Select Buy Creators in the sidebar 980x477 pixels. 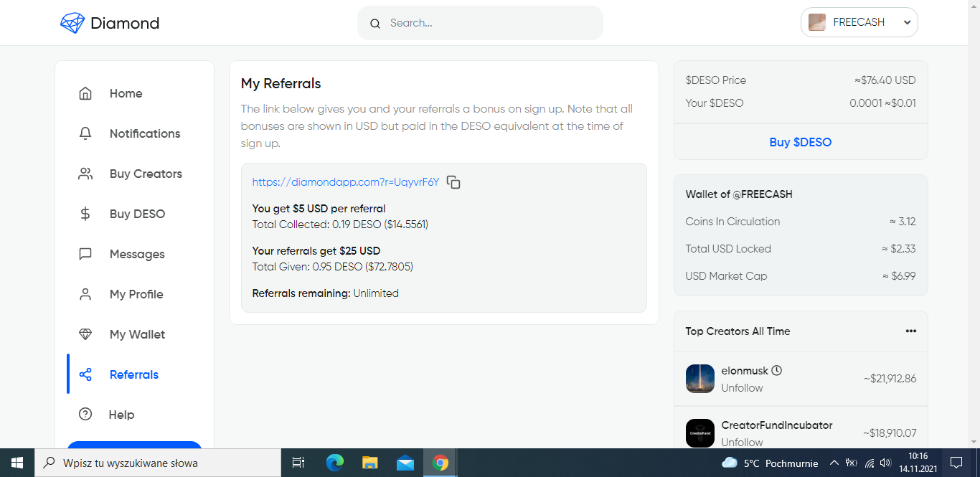tap(146, 174)
